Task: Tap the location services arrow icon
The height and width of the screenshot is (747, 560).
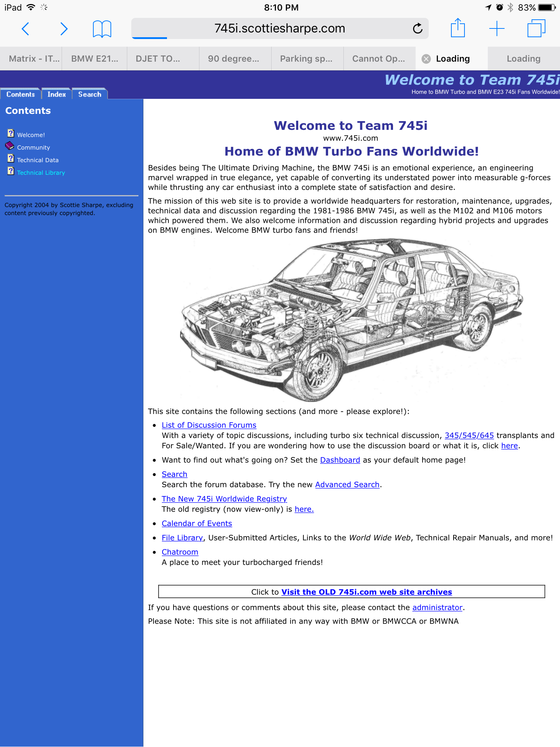Action: pyautogui.click(x=488, y=7)
